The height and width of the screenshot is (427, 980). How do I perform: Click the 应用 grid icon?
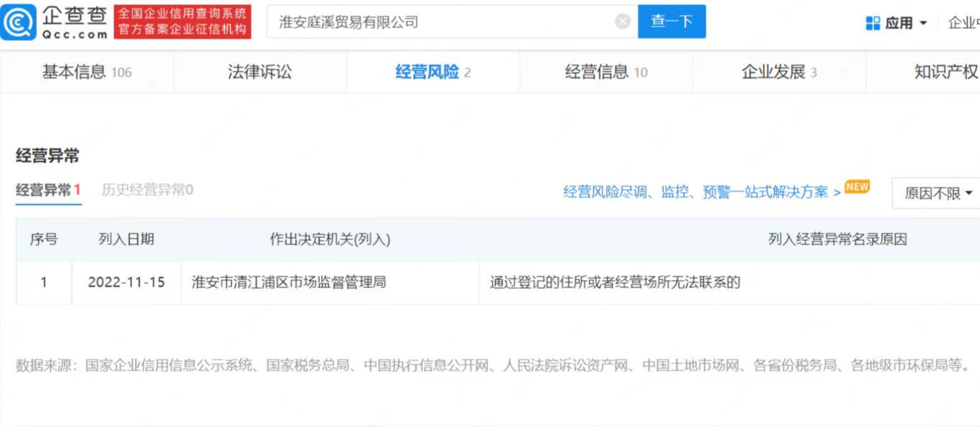872,23
